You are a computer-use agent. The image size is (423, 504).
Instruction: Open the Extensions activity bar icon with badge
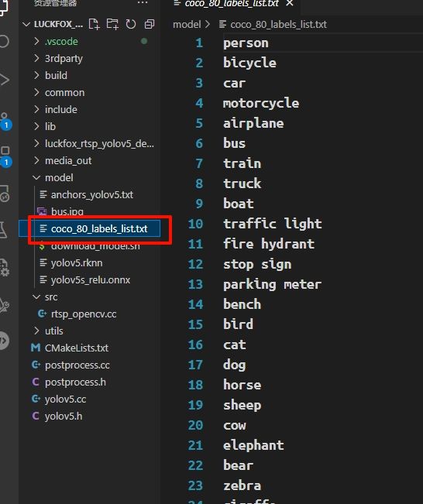click(x=5, y=157)
